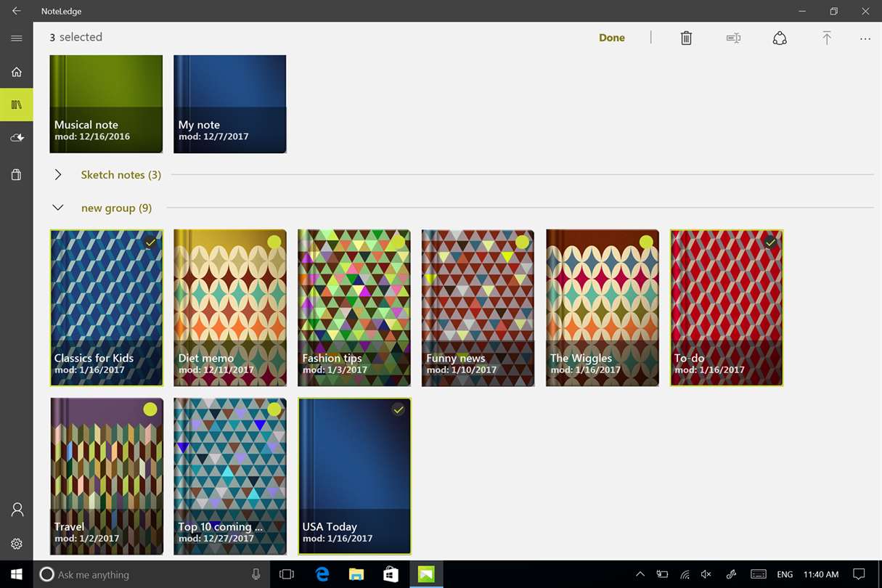Open the more options ellipsis menu
Viewport: 882px width, 588px height.
865,38
